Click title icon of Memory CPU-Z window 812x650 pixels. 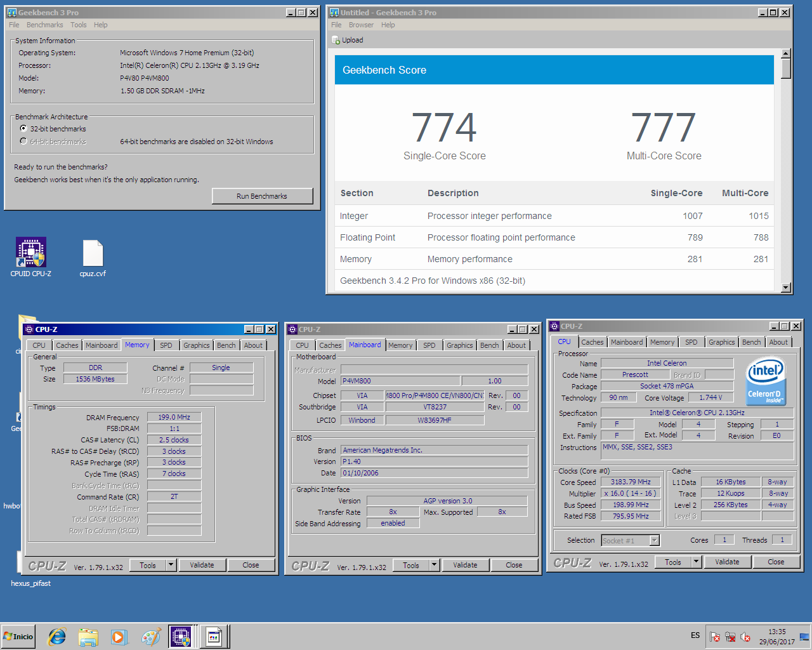(x=29, y=329)
